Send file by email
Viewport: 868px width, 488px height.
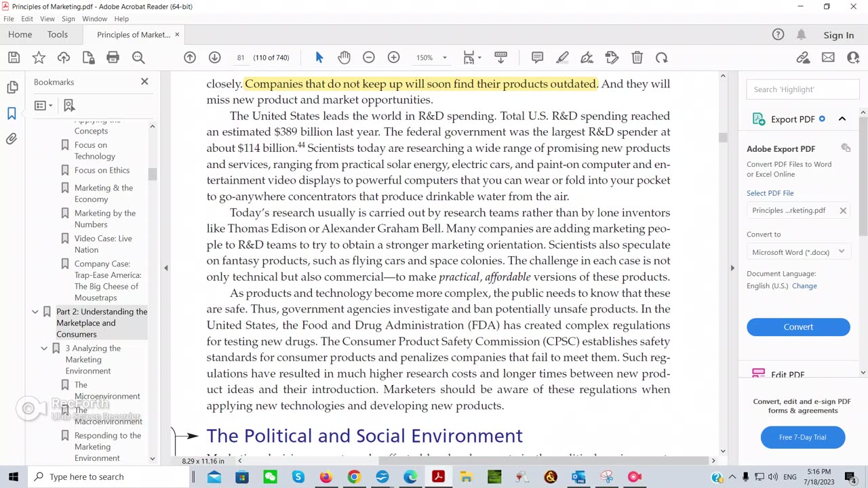(x=828, y=58)
